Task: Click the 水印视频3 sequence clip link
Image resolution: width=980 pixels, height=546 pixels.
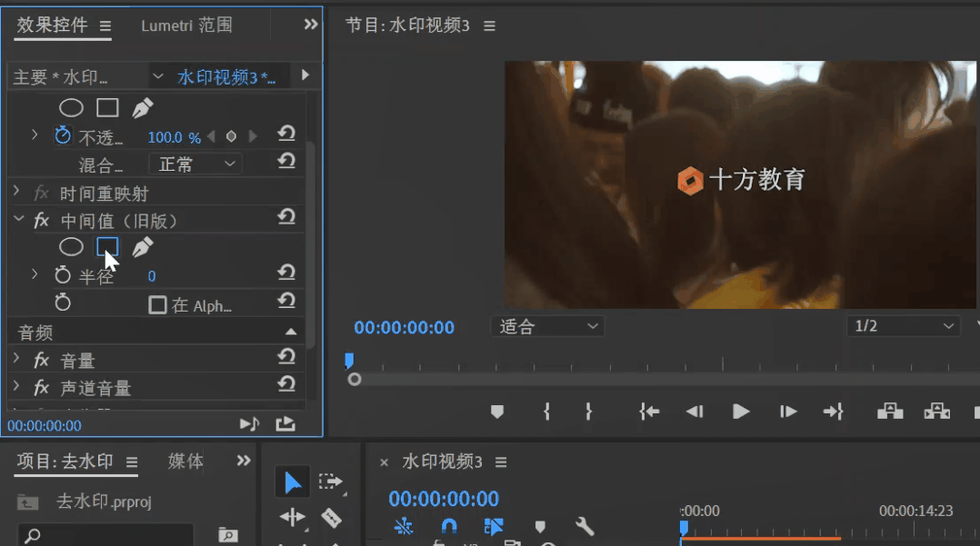Action: tap(226, 77)
